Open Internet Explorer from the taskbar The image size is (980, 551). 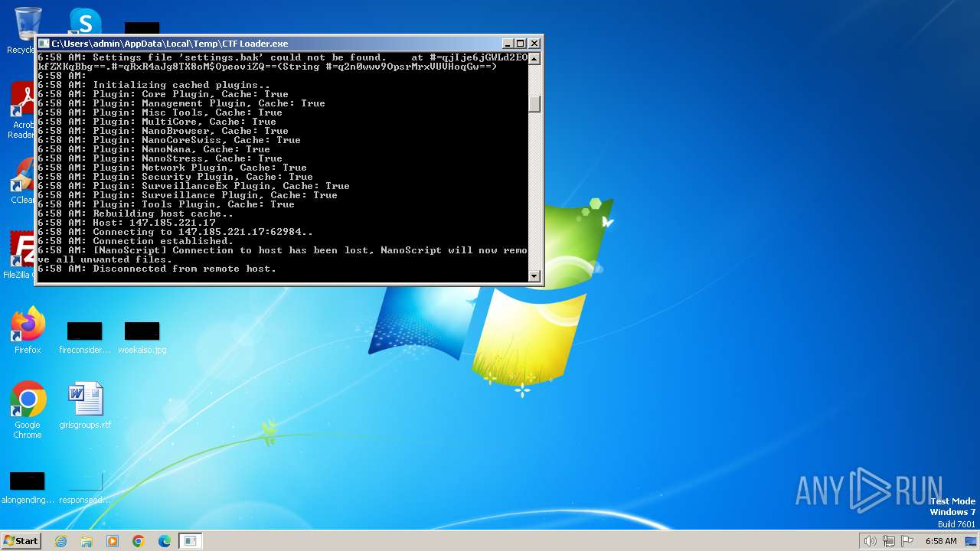point(61,541)
